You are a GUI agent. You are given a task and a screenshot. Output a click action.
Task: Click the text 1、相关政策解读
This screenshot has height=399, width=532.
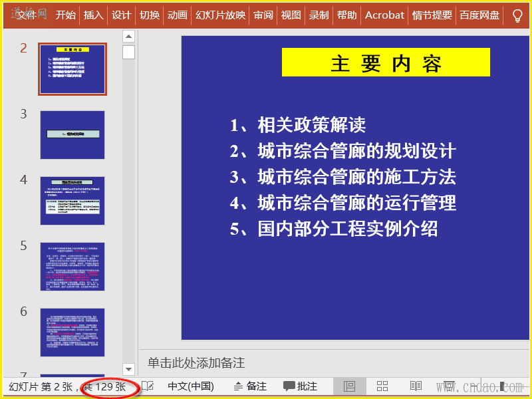298,125
